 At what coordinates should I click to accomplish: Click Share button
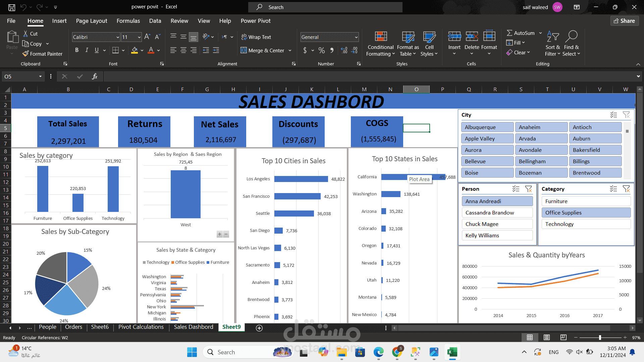(x=625, y=21)
